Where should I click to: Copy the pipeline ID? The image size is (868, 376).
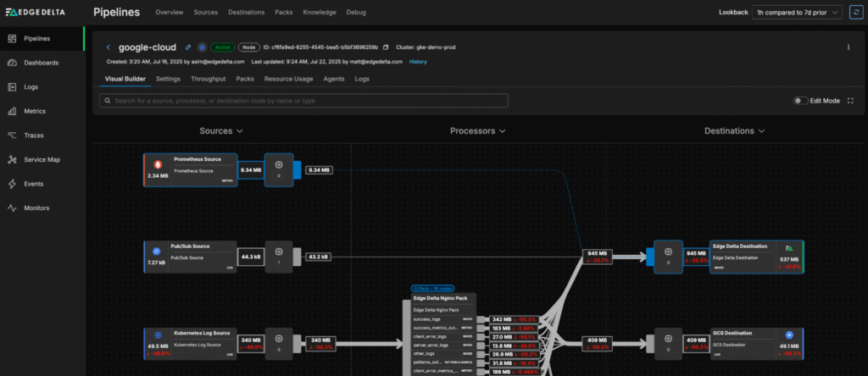tap(385, 47)
